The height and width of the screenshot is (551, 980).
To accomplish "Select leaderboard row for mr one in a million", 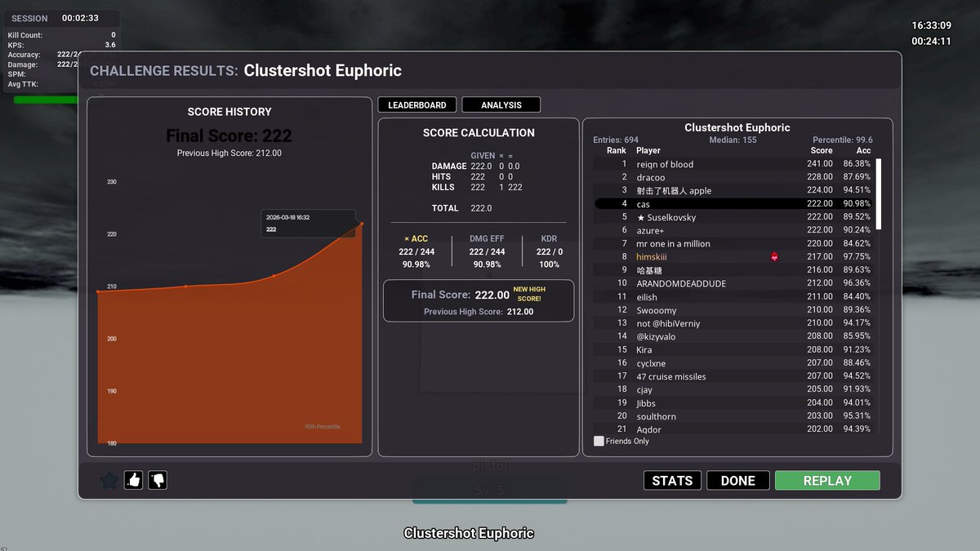I will 733,243.
